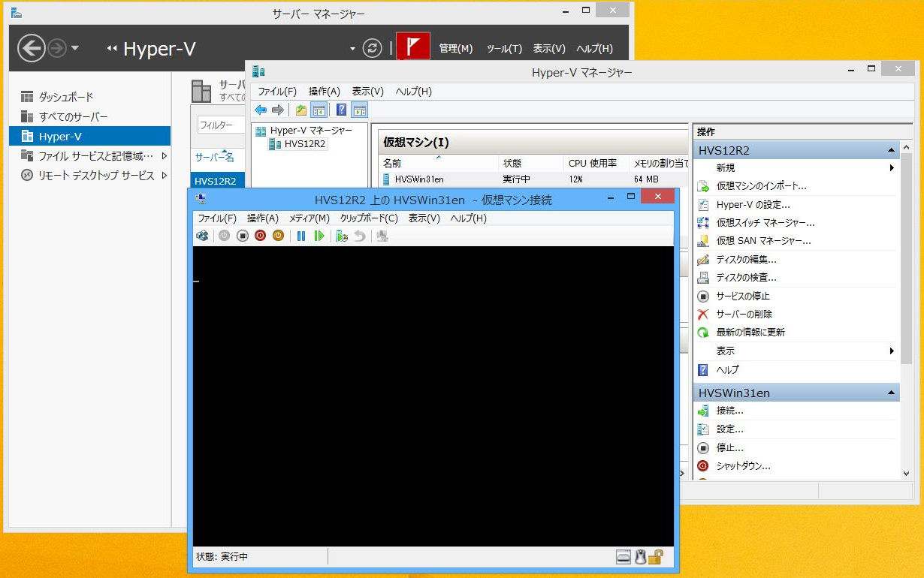Screen dimensions: 924x578
Task: Expand the 表示 submenu arrow in actions pane
Action: pos(892,351)
